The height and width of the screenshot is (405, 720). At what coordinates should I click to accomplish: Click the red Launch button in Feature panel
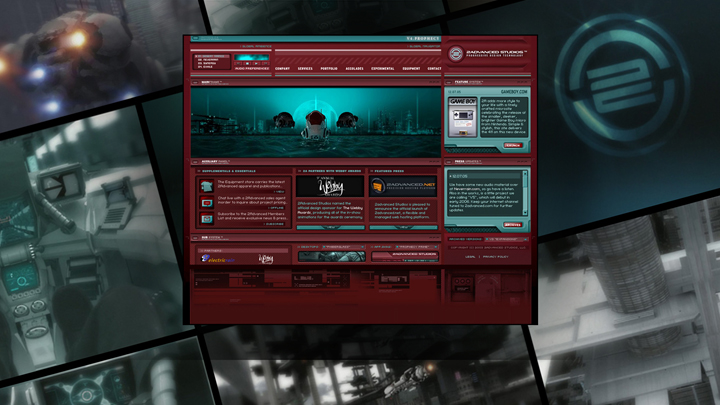click(513, 145)
